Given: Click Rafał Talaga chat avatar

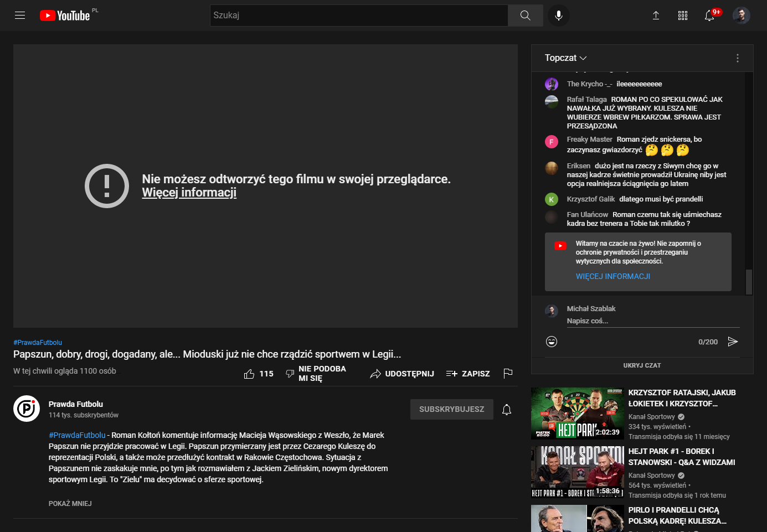Looking at the screenshot, I should point(552,102).
